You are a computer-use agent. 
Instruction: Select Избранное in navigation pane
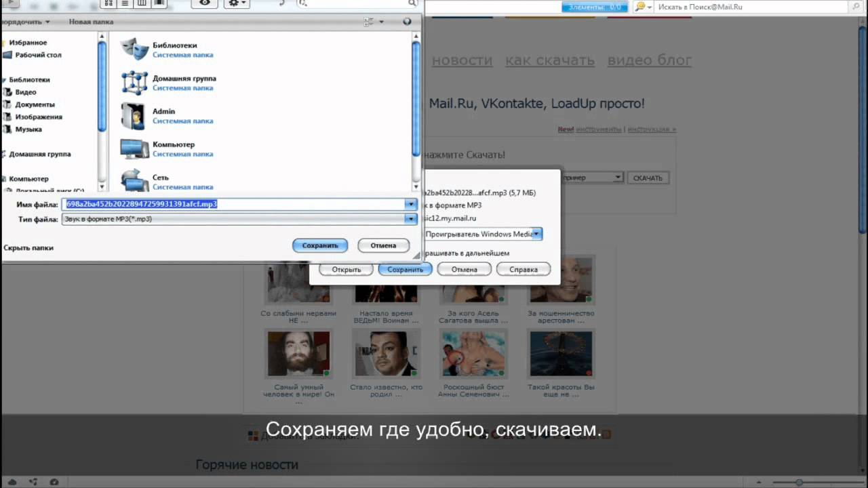click(28, 43)
